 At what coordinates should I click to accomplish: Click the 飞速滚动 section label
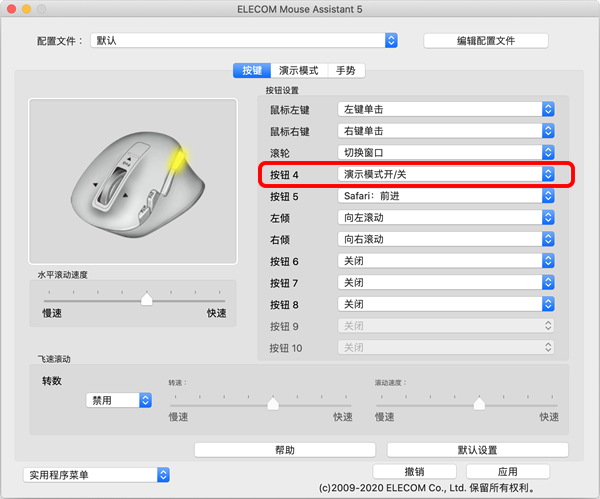point(54,359)
